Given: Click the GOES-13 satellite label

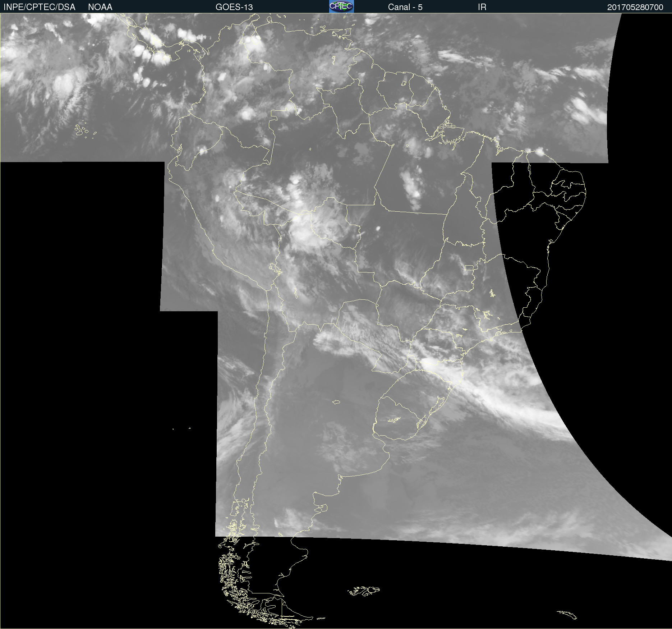Looking at the screenshot, I should (234, 7).
